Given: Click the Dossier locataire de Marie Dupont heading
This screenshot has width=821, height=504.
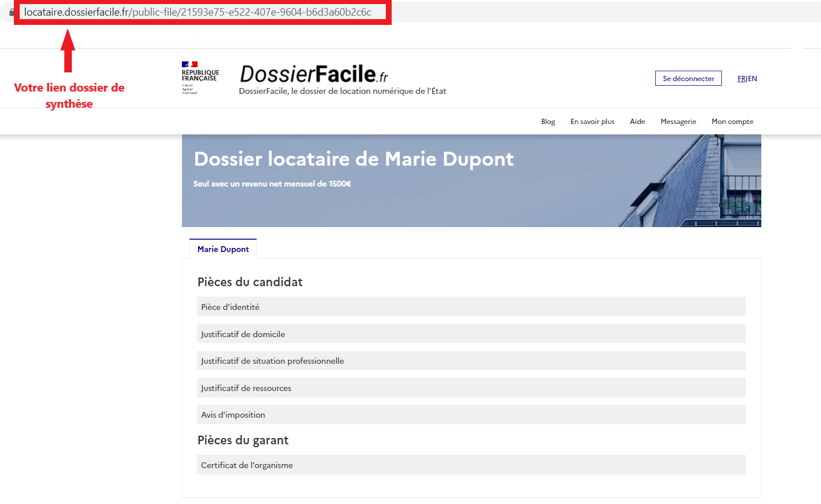Looking at the screenshot, I should [354, 159].
